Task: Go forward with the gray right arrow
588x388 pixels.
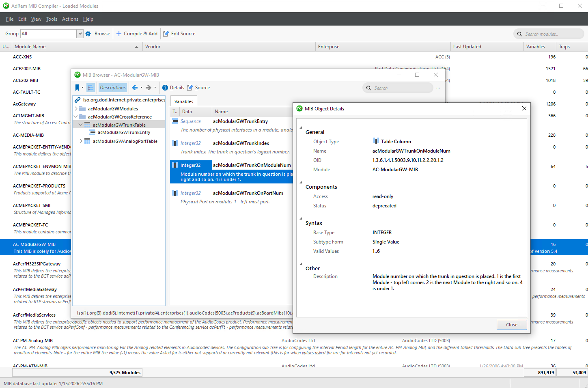Action: [149, 88]
